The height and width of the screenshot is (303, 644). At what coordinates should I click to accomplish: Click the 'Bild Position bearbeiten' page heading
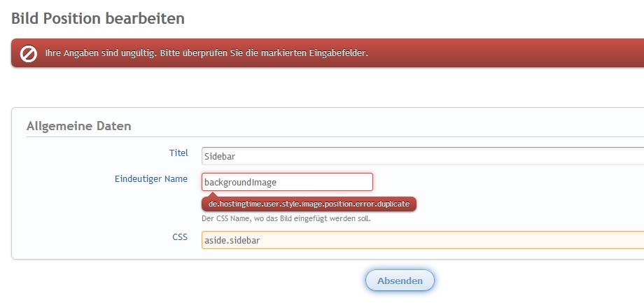coord(98,19)
